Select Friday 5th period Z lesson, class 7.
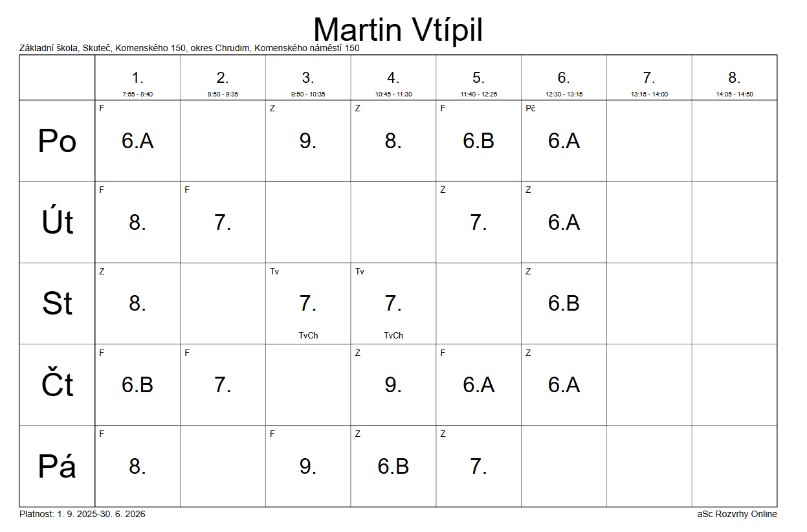807x532 pixels. [478, 467]
